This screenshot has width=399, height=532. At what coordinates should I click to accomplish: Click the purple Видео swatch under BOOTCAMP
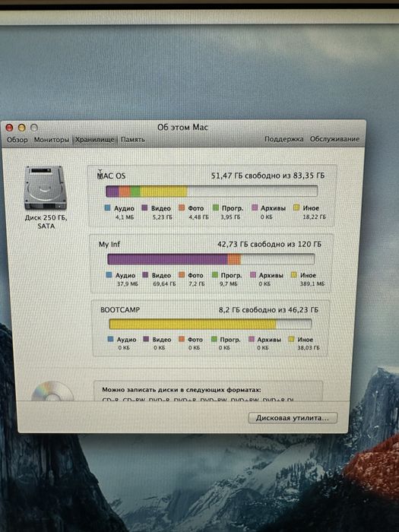coord(146,339)
